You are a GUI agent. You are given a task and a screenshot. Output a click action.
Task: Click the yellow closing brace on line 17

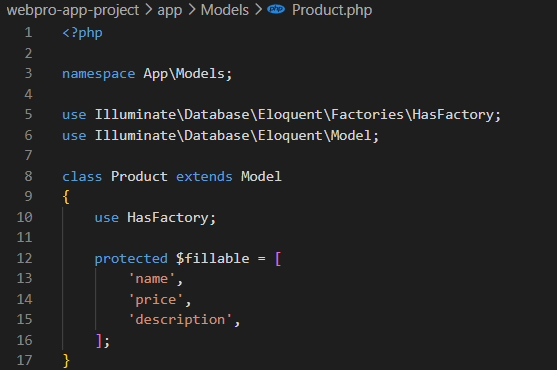click(x=66, y=361)
